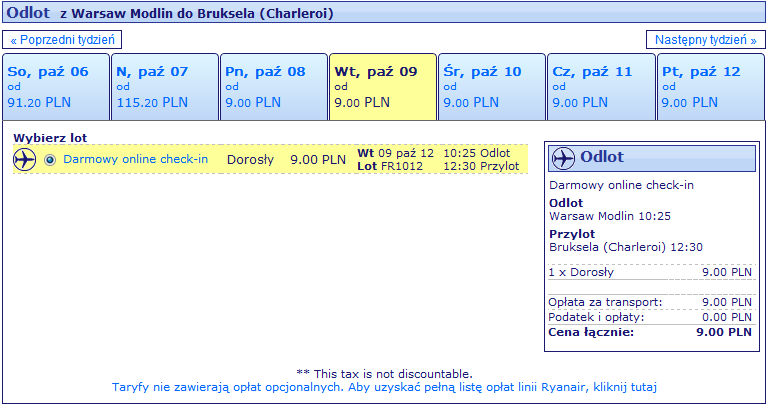766x404 pixels.
Task: Click the Wybierz lot heading
Action: (50, 138)
